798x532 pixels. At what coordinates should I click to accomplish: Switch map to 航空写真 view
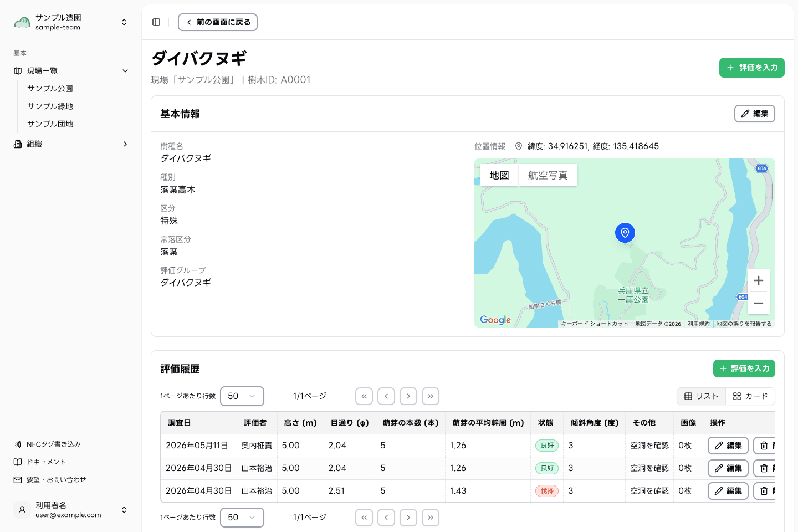pyautogui.click(x=548, y=175)
